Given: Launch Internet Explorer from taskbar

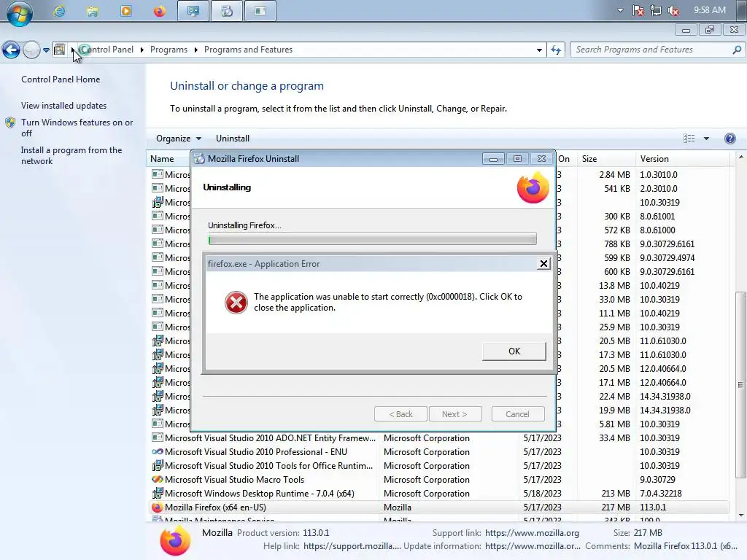Looking at the screenshot, I should (59, 11).
